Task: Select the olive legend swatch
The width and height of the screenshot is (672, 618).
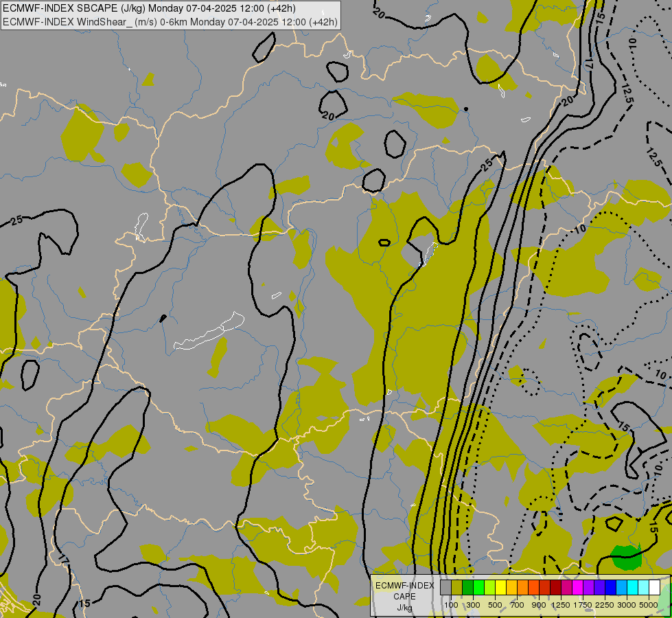Action: pos(457,587)
